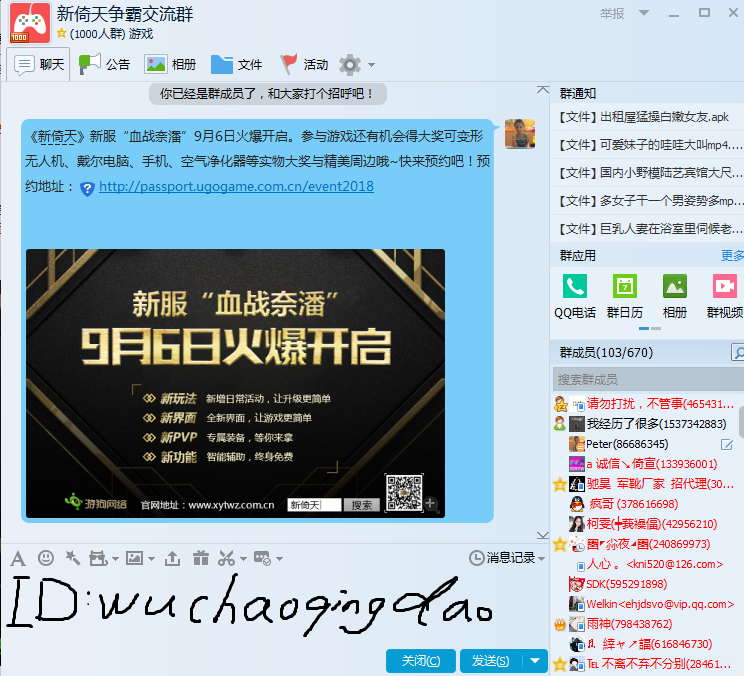Viewport: 744px width, 676px height.
Task: Open 消息记录 message history
Action: tap(511, 558)
